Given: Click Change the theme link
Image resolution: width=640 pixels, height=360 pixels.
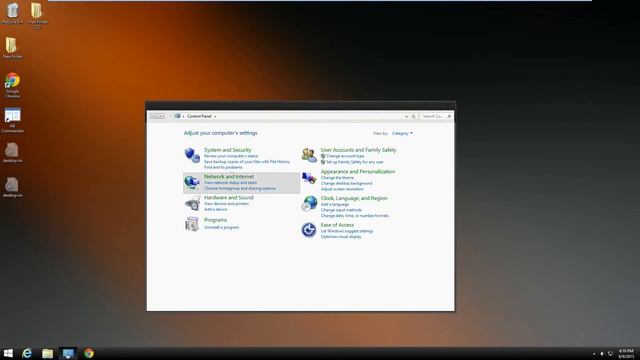Looking at the screenshot, I should tap(337, 178).
